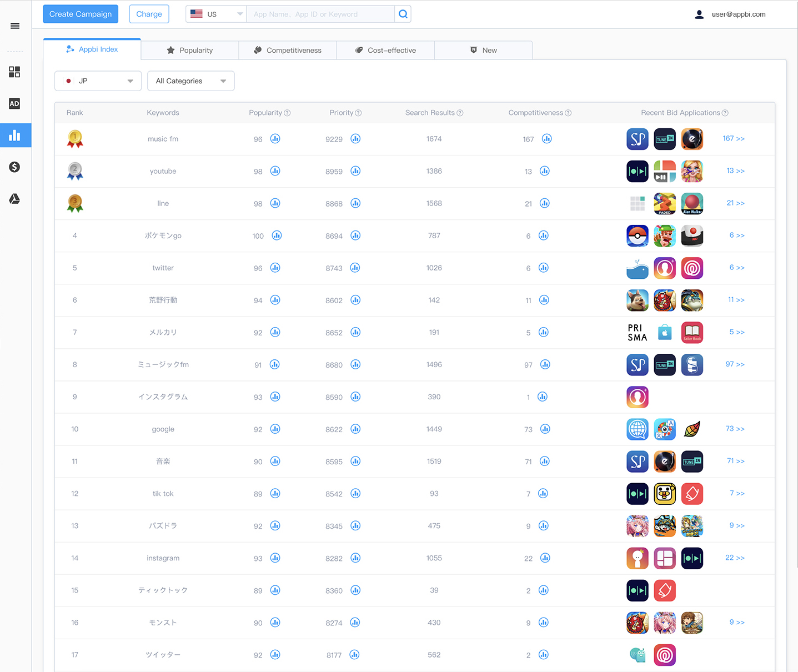
Task: View the priority chart for youtube
Action: [x=355, y=171]
